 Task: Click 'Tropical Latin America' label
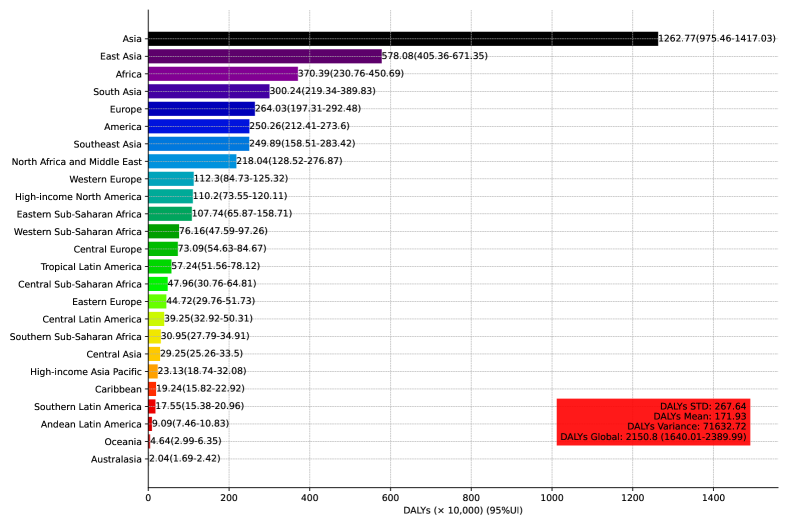[x=91, y=267]
